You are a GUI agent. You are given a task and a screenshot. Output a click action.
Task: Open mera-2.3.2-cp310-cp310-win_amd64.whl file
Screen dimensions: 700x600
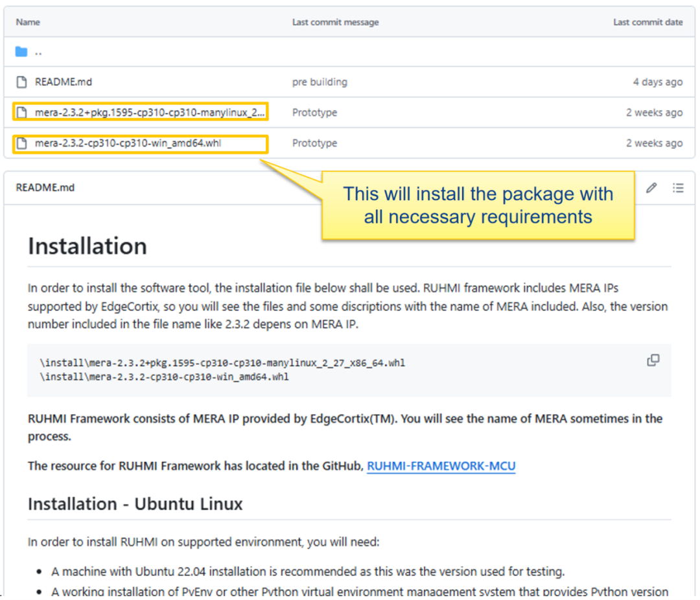coord(128,143)
